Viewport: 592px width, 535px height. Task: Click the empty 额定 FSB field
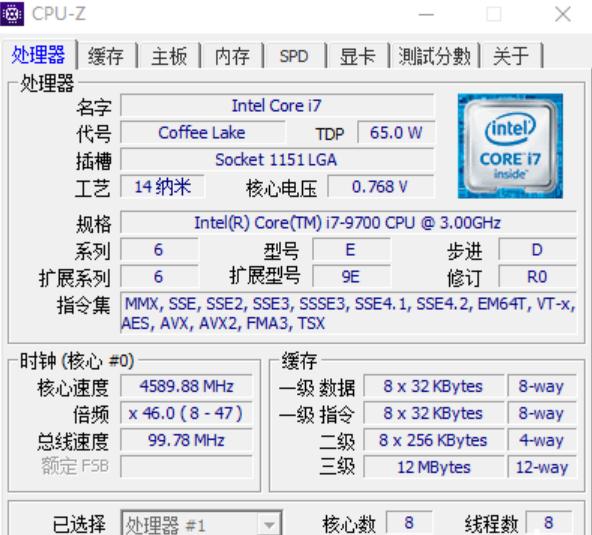187,466
